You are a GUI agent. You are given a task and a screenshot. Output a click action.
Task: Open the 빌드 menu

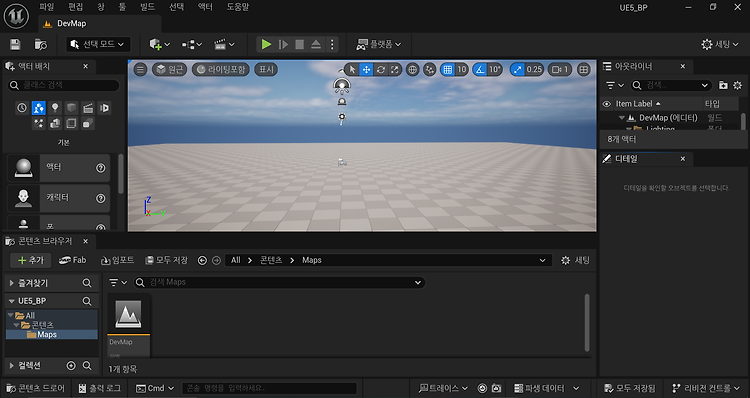(x=147, y=7)
